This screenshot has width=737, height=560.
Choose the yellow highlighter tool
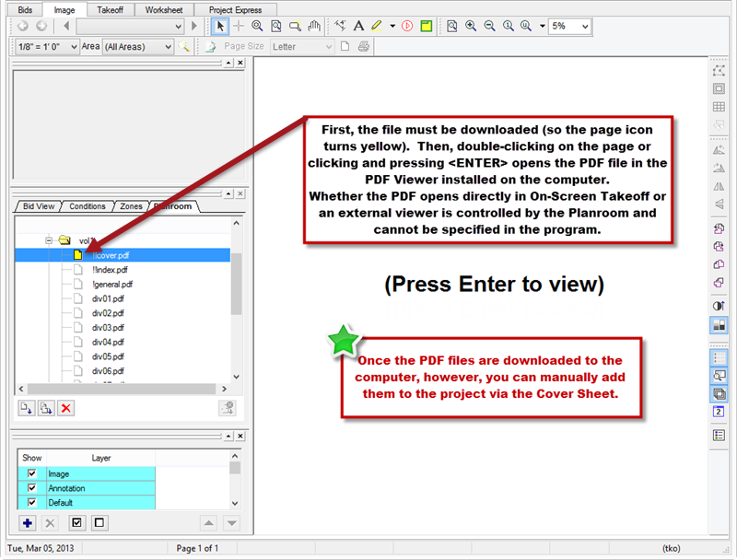click(377, 27)
